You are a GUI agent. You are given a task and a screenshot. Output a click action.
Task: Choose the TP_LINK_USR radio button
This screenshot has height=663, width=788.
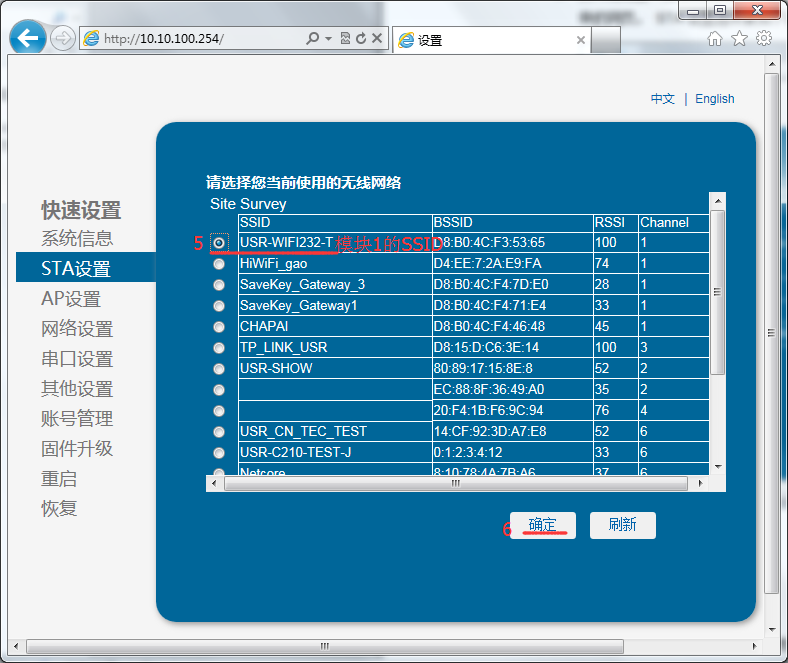(x=219, y=348)
